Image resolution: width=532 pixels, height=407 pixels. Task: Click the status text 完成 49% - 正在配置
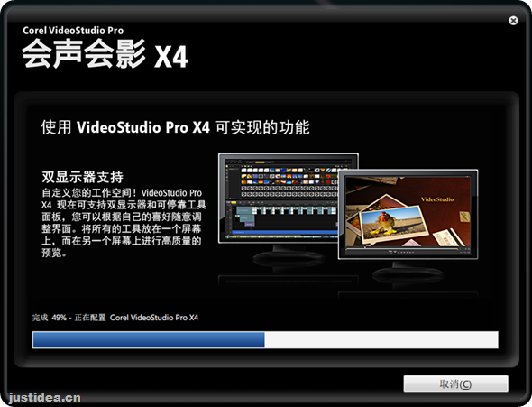[69, 318]
